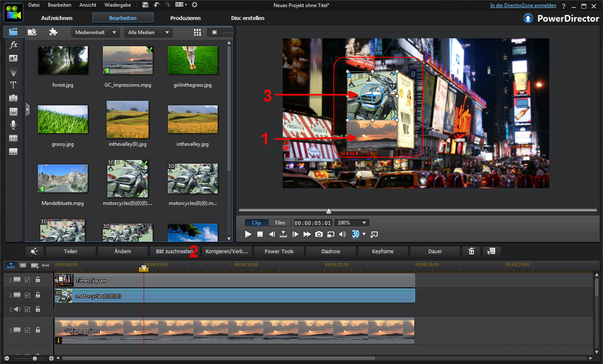Step to previous frame
The width and height of the screenshot is (603, 364).
(272, 234)
